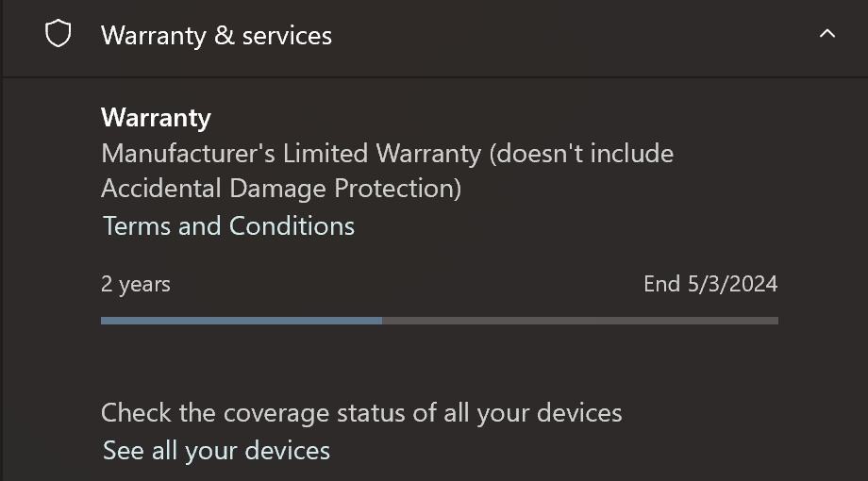
Task: Click the 2 years duration label
Action: click(136, 284)
